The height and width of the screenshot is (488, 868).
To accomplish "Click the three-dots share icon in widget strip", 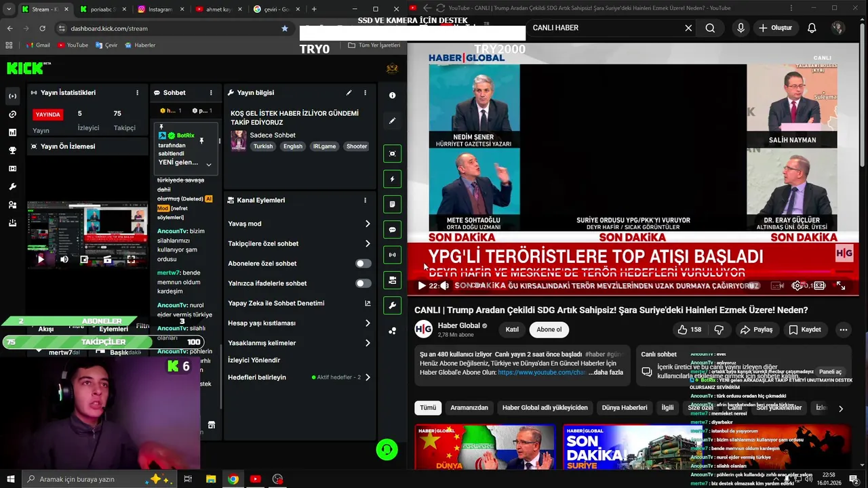I will pyautogui.click(x=392, y=331).
